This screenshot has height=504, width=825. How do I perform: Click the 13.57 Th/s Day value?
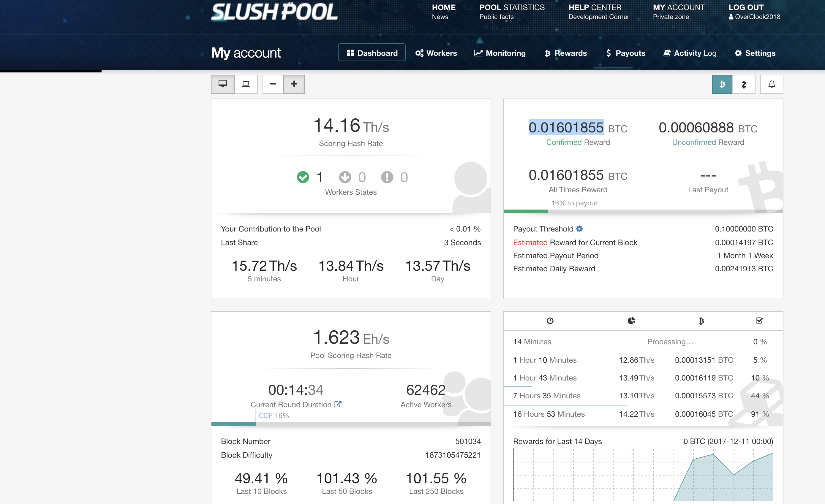438,266
